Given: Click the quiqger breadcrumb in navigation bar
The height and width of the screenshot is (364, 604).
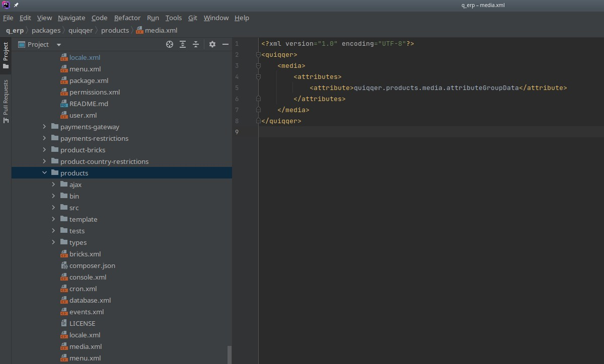Looking at the screenshot, I should (x=81, y=30).
